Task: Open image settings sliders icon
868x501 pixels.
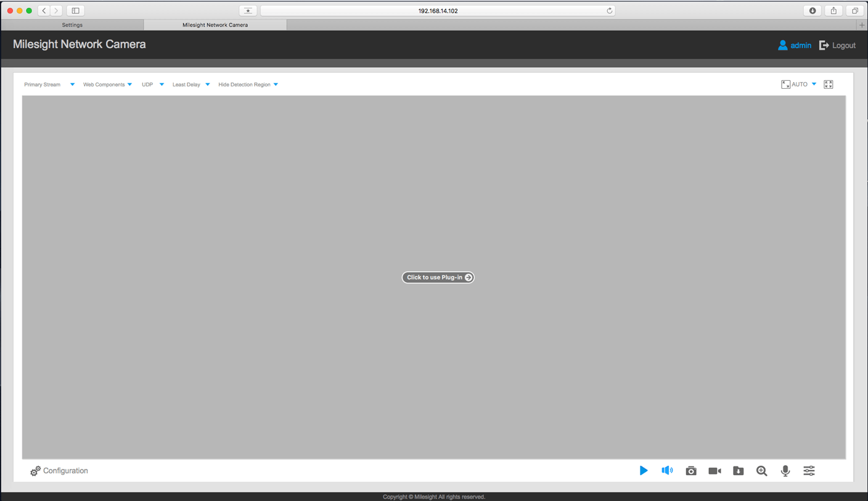Action: [809, 471]
